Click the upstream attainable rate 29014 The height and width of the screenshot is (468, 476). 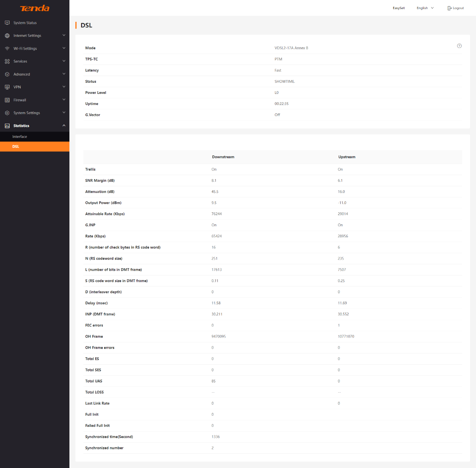(x=343, y=214)
